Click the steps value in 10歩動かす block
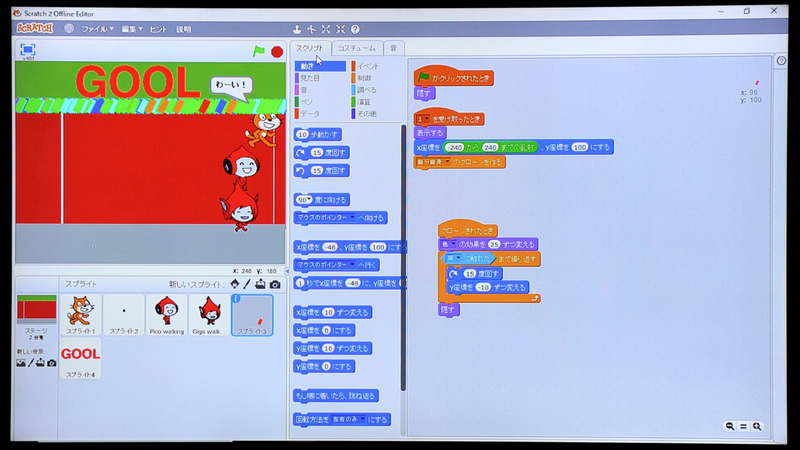The width and height of the screenshot is (800, 450). point(302,135)
